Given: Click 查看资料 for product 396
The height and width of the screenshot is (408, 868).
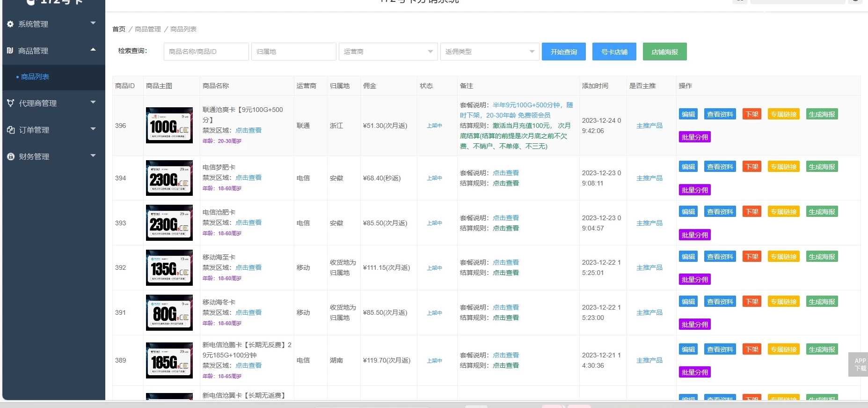Looking at the screenshot, I should pyautogui.click(x=720, y=114).
